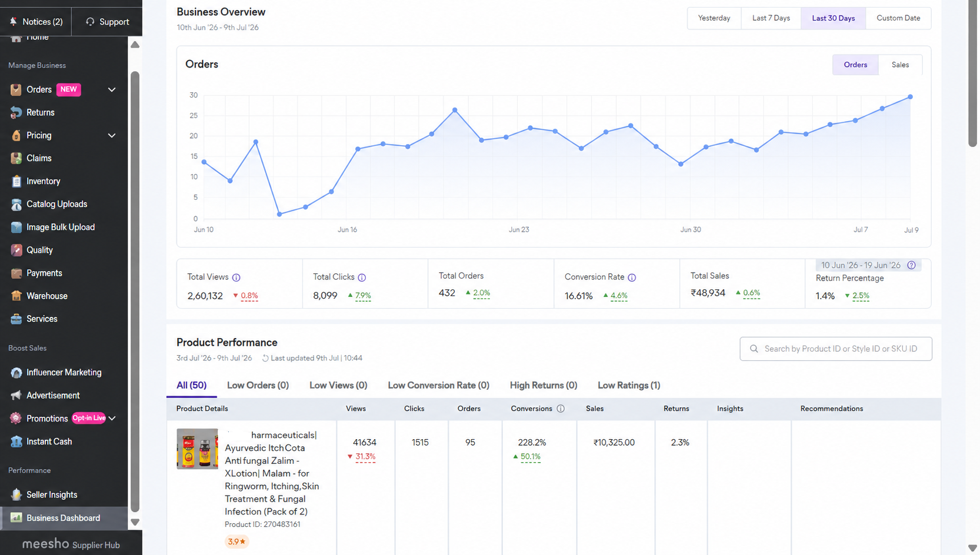980x555 pixels.
Task: Click Conversion Rate info icon
Action: (632, 277)
